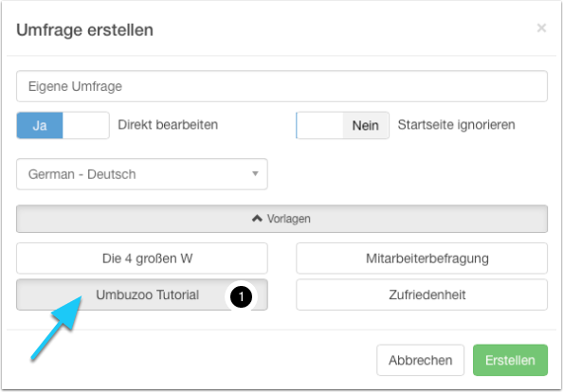Toggle the Startseite ignorieren switch

pos(342,125)
